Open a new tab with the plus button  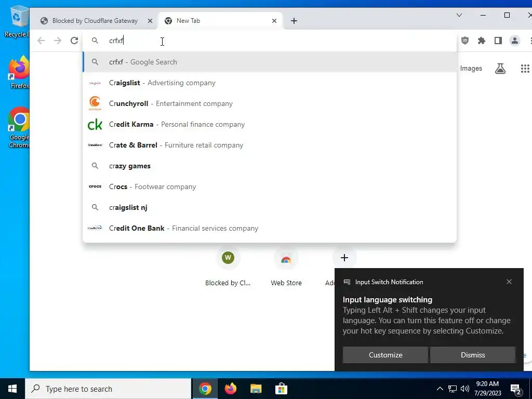(294, 21)
